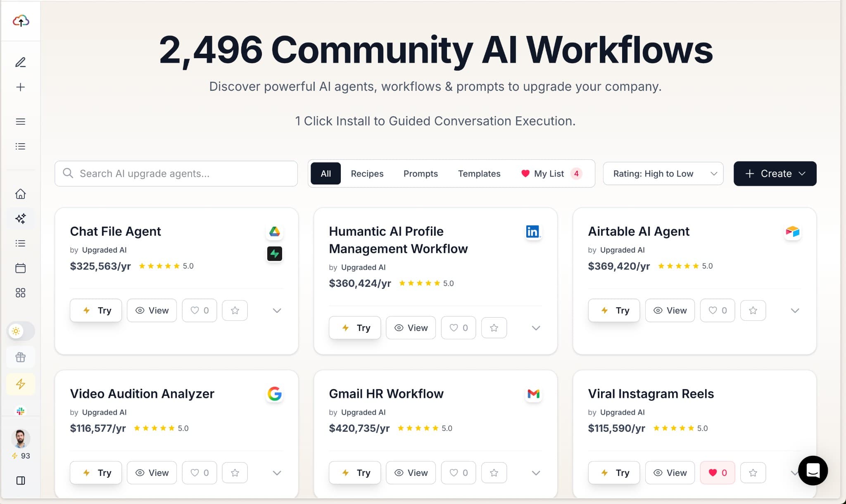Open the Slack icon in sidebar
The width and height of the screenshot is (846, 504).
tap(21, 411)
